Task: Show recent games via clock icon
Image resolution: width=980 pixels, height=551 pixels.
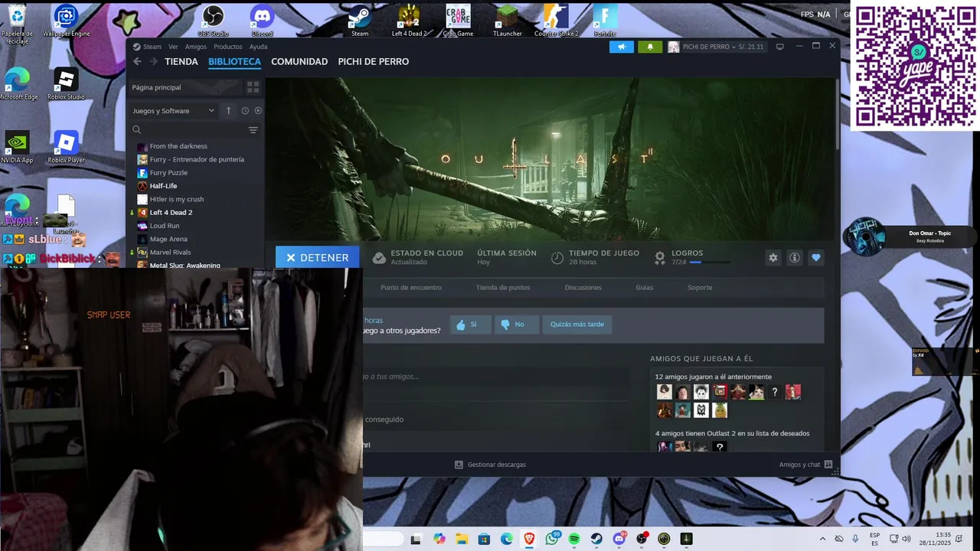Action: tap(245, 111)
